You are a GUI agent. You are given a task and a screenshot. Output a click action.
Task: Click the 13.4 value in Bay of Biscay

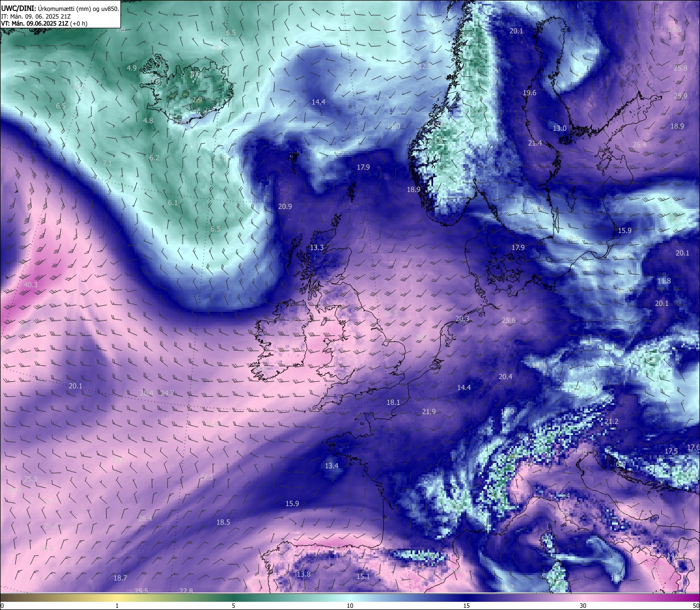[331, 466]
